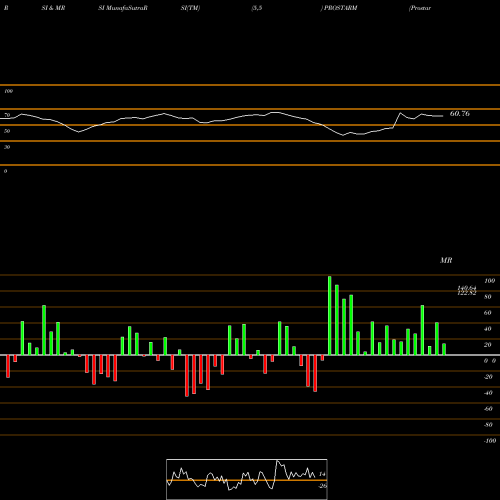The height and width of the screenshot is (500, 500).
Task: Click the '-26' value in mini chart
Action: pos(322,486)
